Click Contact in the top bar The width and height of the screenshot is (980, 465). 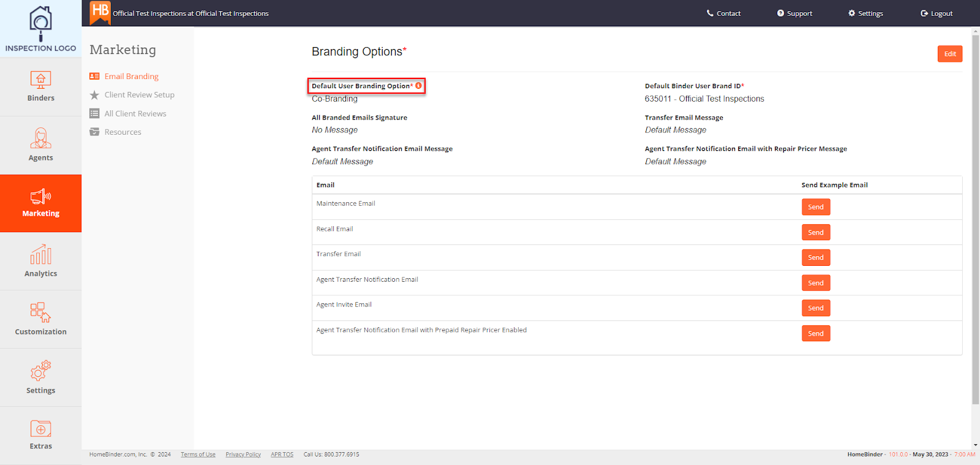pyautogui.click(x=728, y=13)
